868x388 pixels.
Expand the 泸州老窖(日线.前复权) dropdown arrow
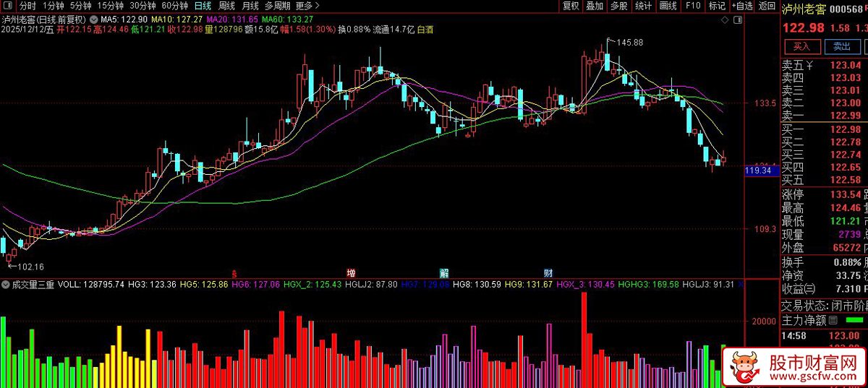tap(93, 19)
